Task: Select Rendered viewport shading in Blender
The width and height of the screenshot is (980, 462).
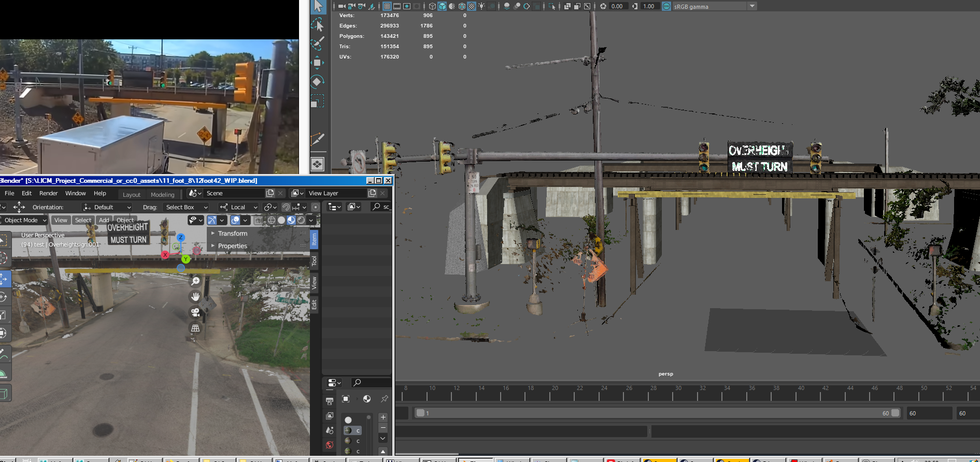Action: pyautogui.click(x=301, y=220)
